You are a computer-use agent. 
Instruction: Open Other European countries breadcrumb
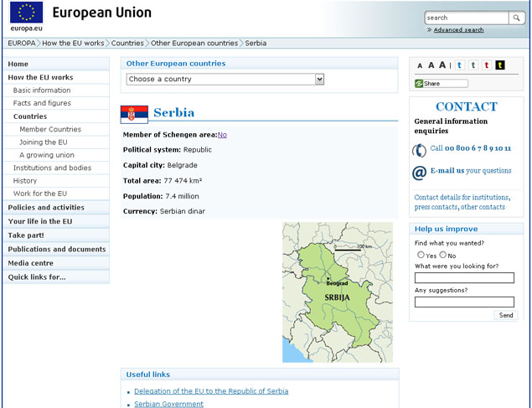(194, 43)
